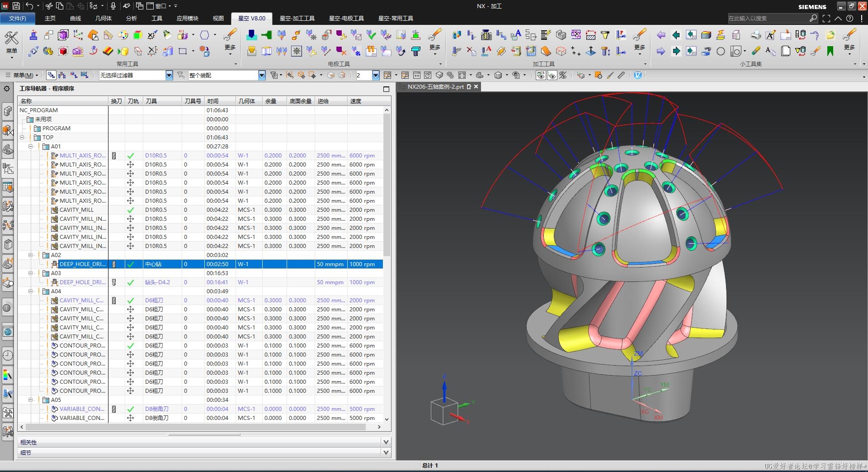The width and height of the screenshot is (868, 472).
Task: Click the microphone icon in title bar
Action: pos(113,6)
